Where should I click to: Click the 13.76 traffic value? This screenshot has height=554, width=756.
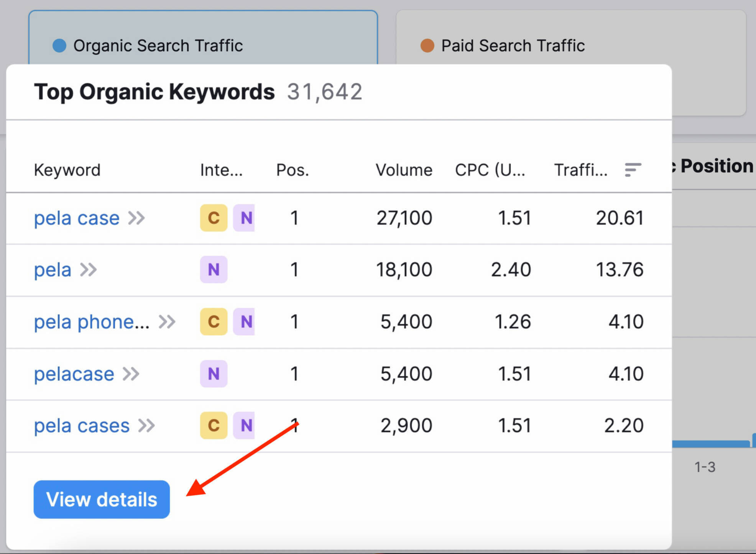620,270
